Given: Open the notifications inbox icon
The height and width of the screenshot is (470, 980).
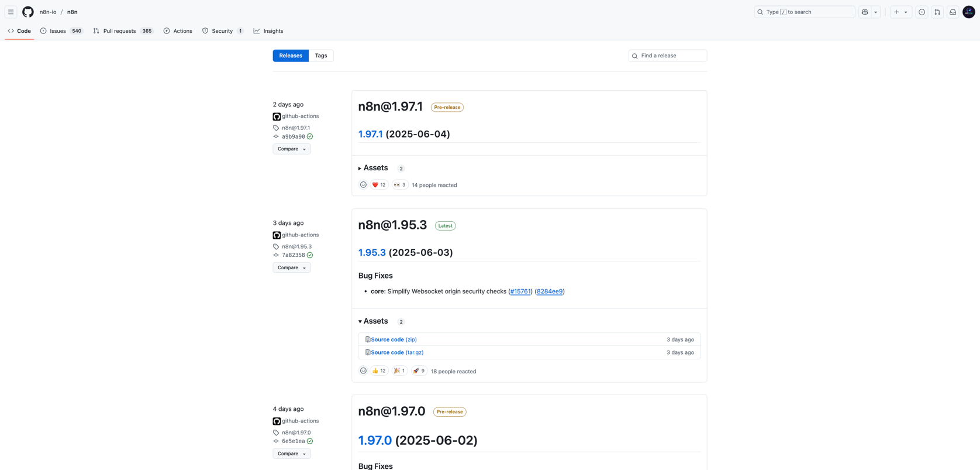Looking at the screenshot, I should click(x=953, y=12).
